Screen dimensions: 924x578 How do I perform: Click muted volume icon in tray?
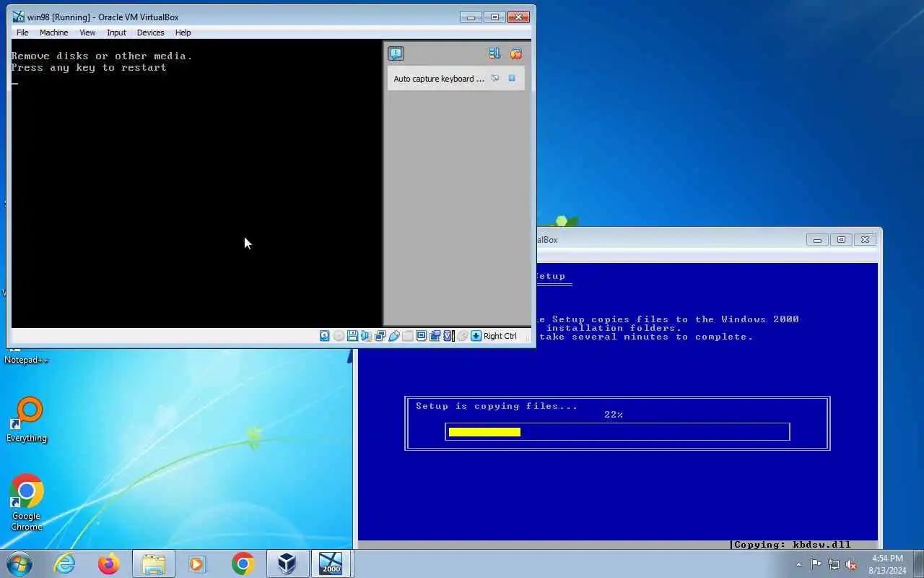pos(852,564)
